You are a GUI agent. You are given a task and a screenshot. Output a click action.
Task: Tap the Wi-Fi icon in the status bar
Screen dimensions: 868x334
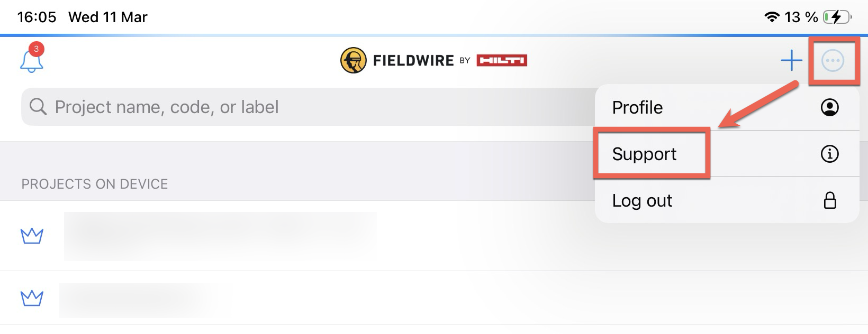coord(772,16)
